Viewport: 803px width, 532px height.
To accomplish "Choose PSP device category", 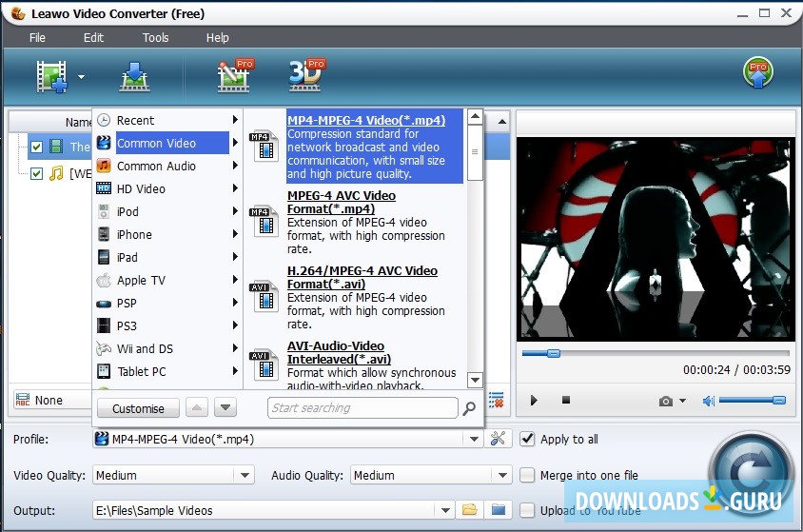I will [167, 304].
